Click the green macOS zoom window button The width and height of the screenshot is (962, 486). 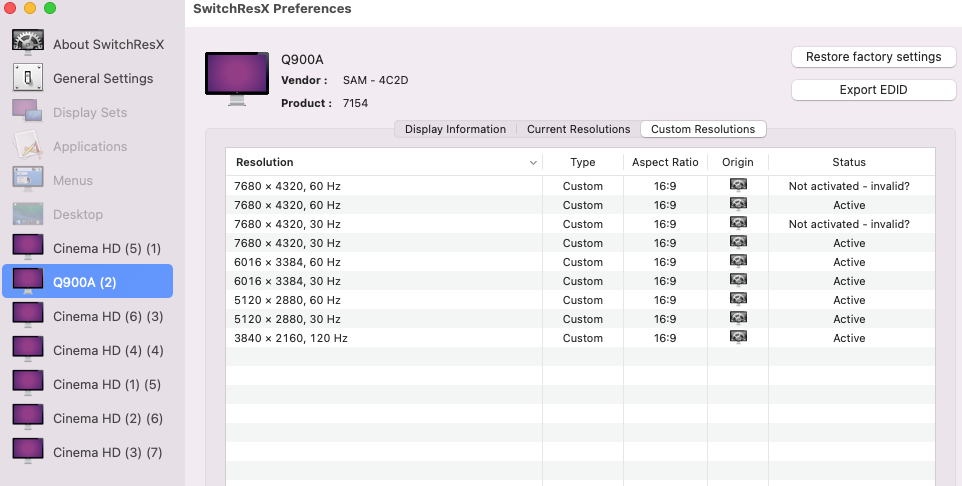(x=50, y=8)
